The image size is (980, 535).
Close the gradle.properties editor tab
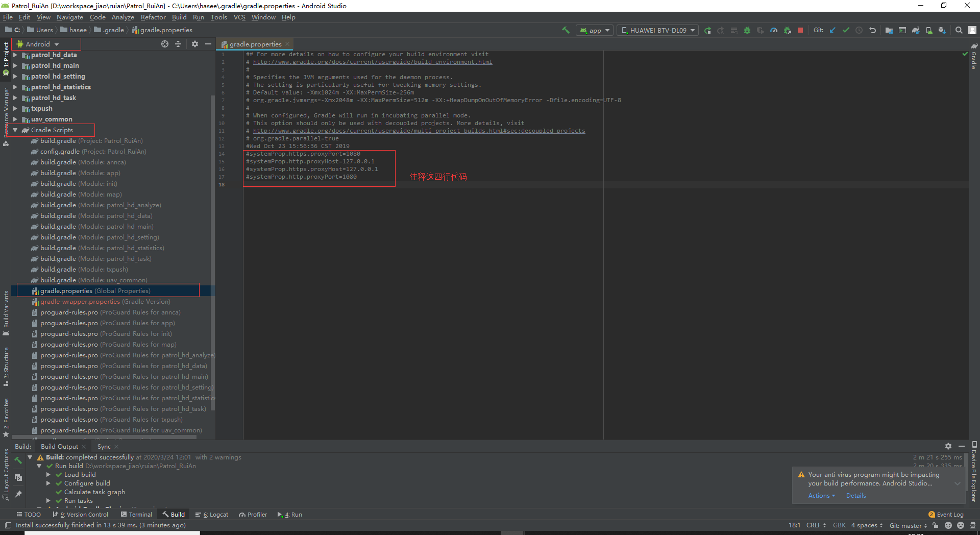tap(287, 44)
